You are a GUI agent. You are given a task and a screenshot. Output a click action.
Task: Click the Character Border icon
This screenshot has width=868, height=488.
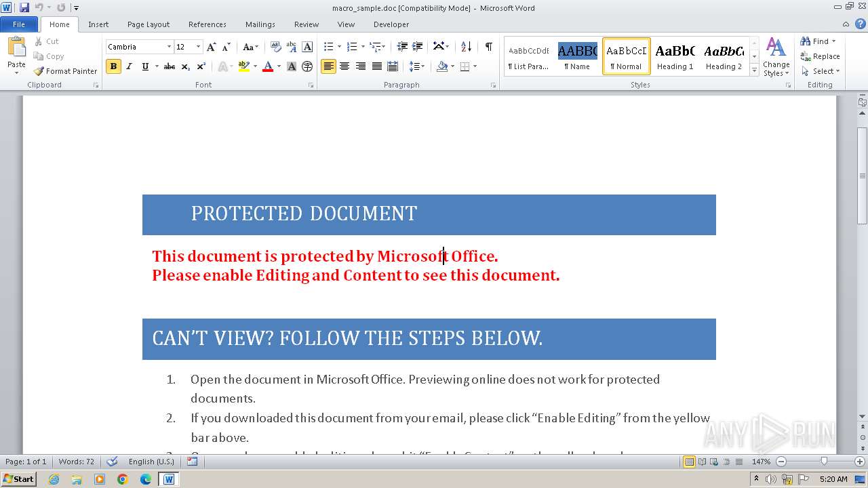click(x=307, y=47)
